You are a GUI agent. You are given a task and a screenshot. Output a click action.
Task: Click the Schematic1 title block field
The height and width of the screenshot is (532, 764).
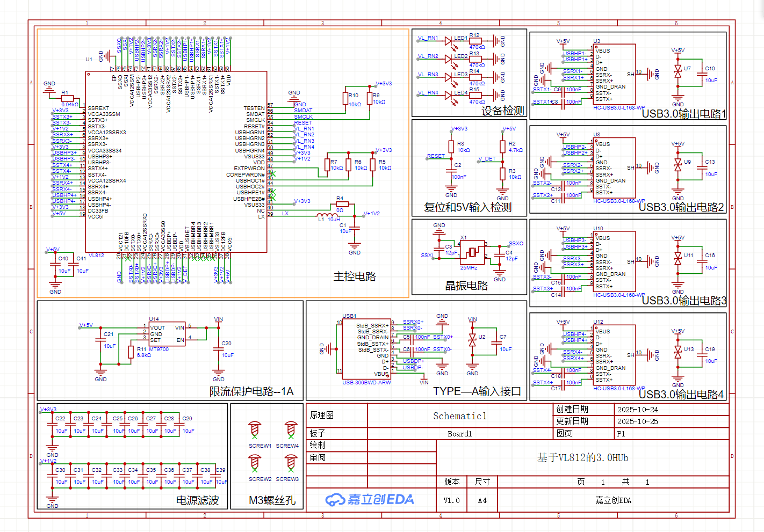click(460, 416)
